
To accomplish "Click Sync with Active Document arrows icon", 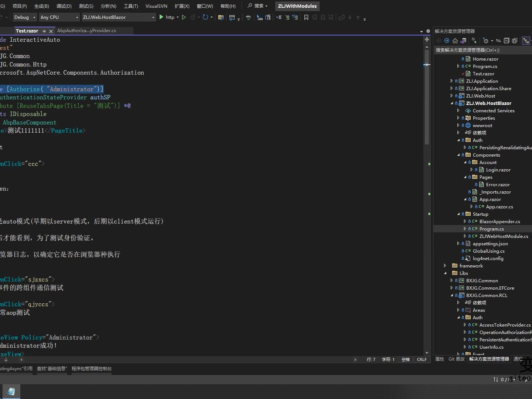I will click(498, 41).
